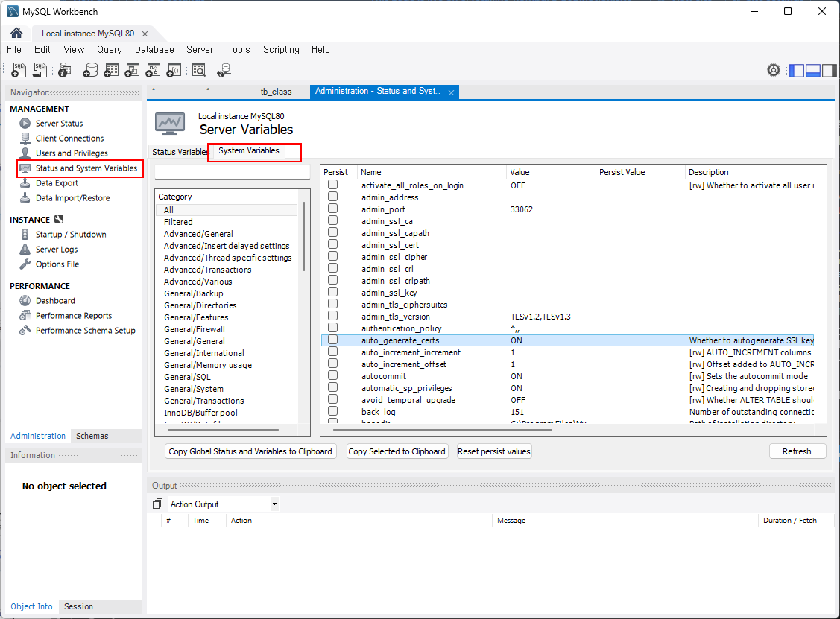Open Performance Reports

tap(73, 316)
